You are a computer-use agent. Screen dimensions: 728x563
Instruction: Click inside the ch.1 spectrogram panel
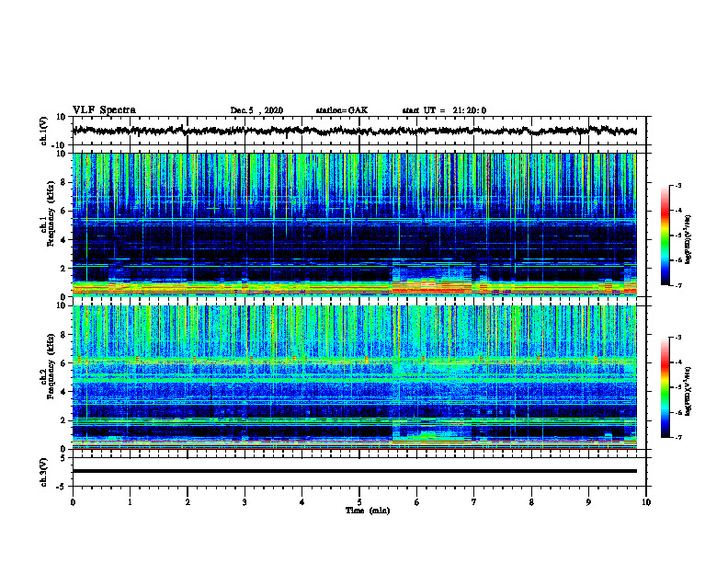pyautogui.click(x=354, y=224)
